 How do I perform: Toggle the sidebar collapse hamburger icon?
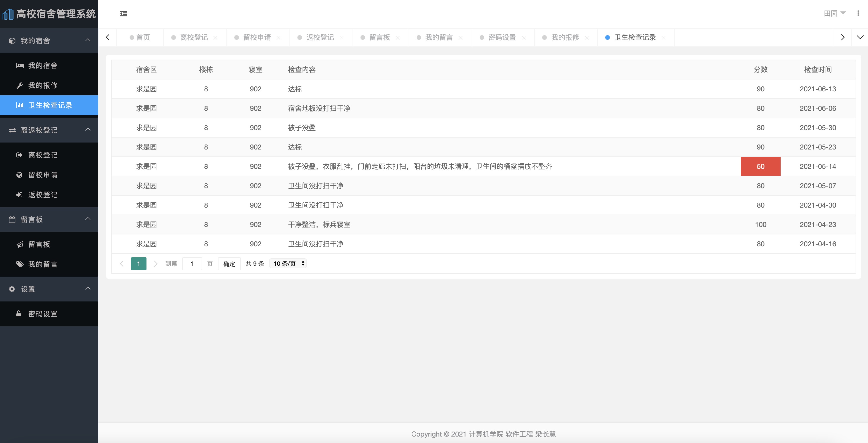(124, 14)
